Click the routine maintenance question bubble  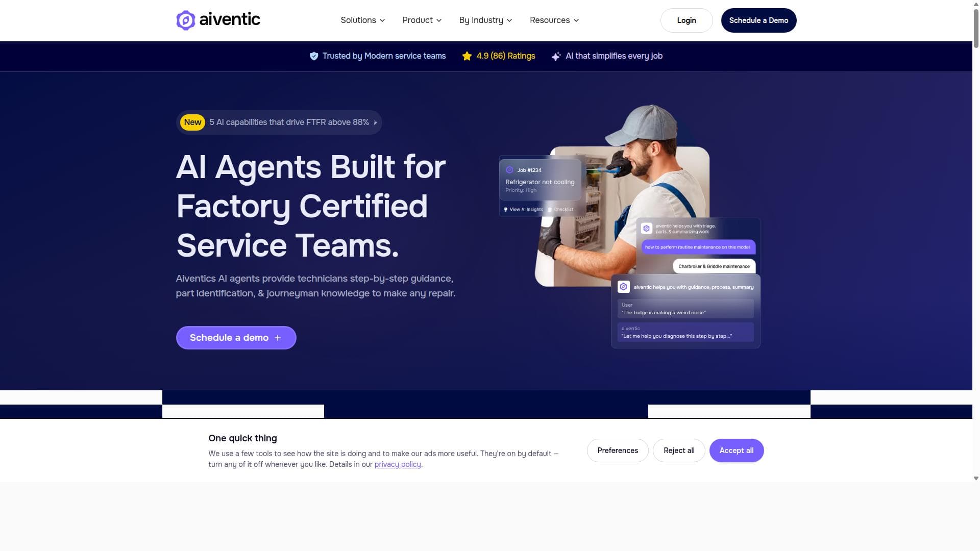tap(698, 247)
